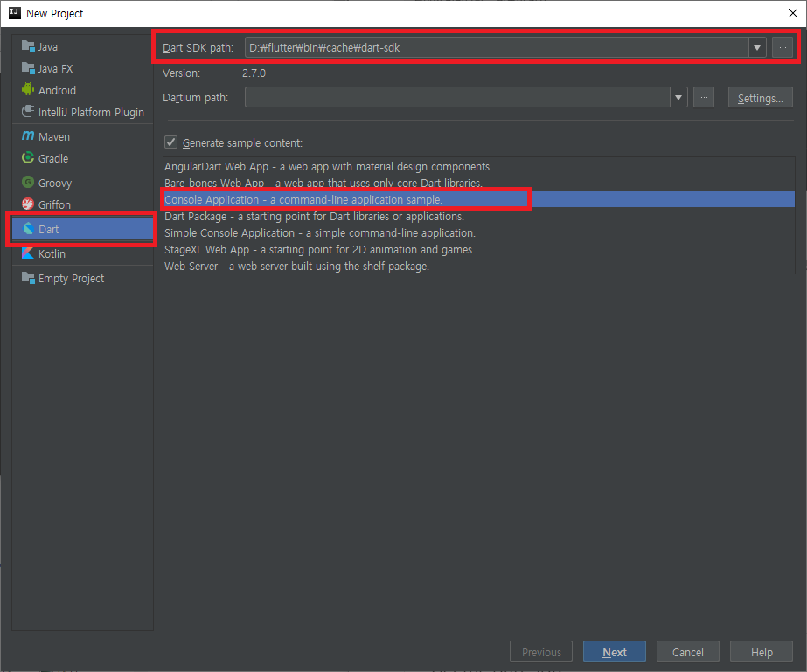Image resolution: width=807 pixels, height=672 pixels.
Task: Open Dartium Settings
Action: 760,97
